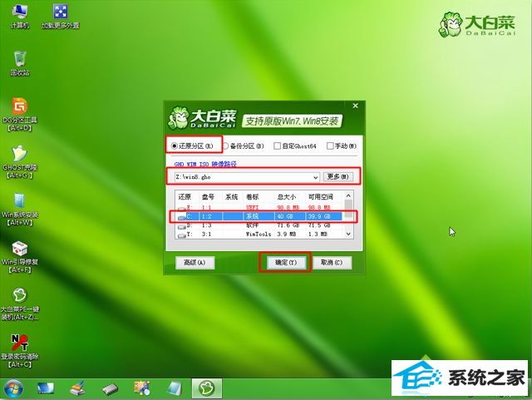Screen dimensions: 532x400
Task: Click the Confirm (Y) button
Action: pyautogui.click(x=286, y=263)
